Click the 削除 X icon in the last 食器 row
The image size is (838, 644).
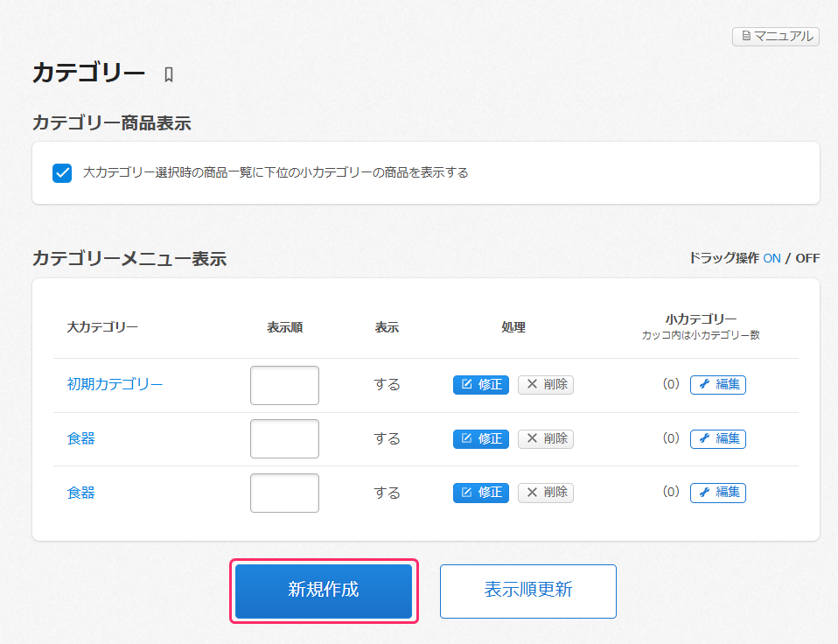click(532, 492)
